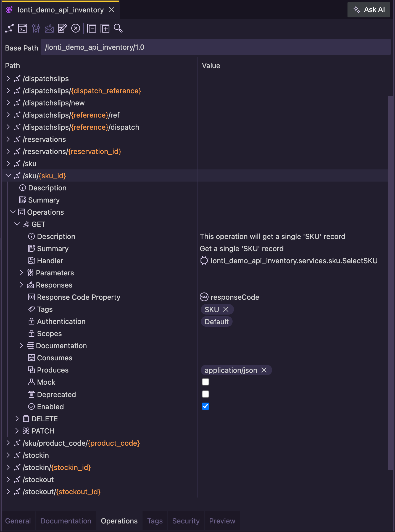395x532 pixels.
Task: Switch to the Security tab
Action: click(186, 521)
